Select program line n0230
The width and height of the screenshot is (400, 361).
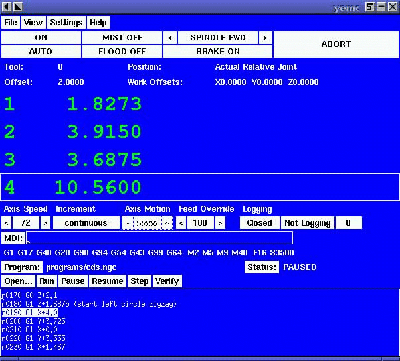(x=33, y=347)
